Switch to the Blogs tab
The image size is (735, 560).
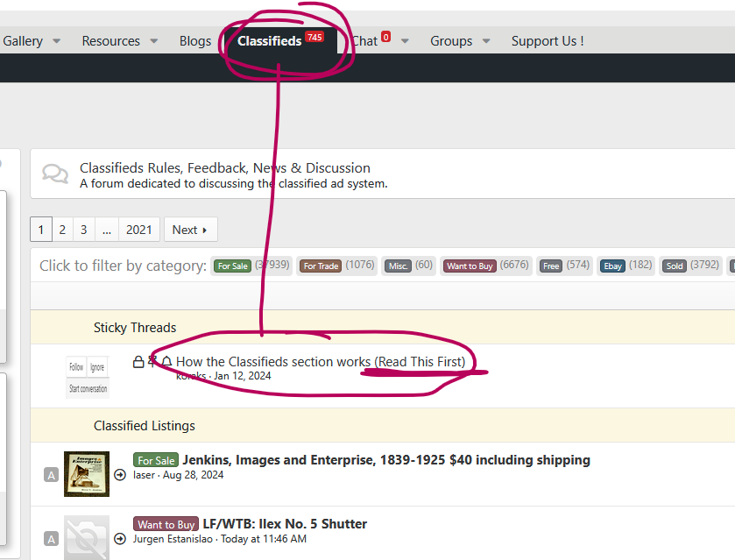195,41
